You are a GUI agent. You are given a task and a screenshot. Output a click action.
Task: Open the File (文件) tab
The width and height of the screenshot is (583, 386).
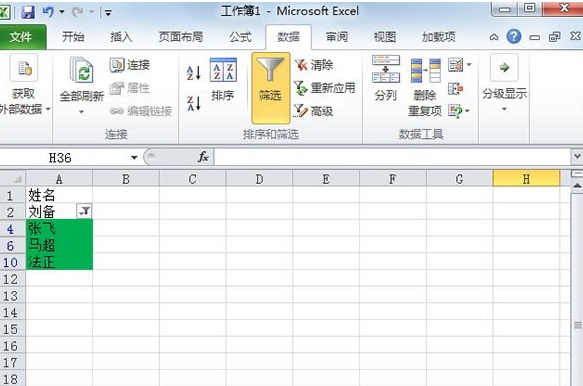pyautogui.click(x=21, y=37)
